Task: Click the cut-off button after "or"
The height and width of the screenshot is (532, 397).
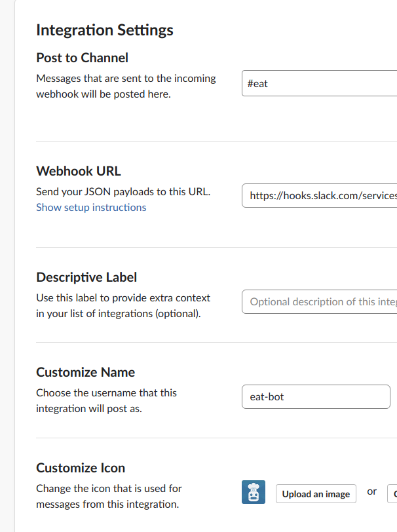Action: 392,493
